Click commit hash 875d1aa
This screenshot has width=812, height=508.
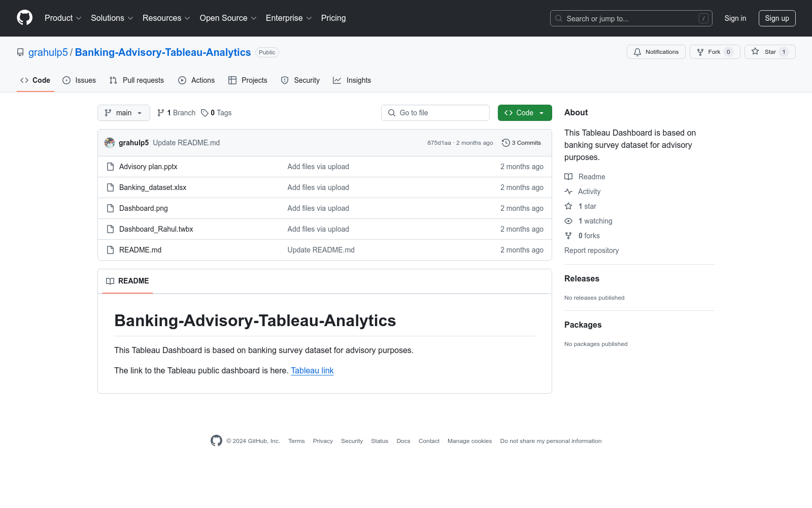(x=439, y=143)
